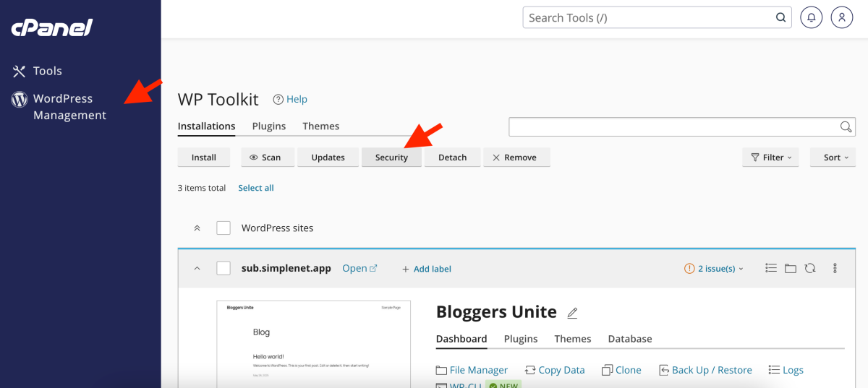Click the pencil icon beside Bloggers Unite
The width and height of the screenshot is (868, 388).
click(573, 313)
